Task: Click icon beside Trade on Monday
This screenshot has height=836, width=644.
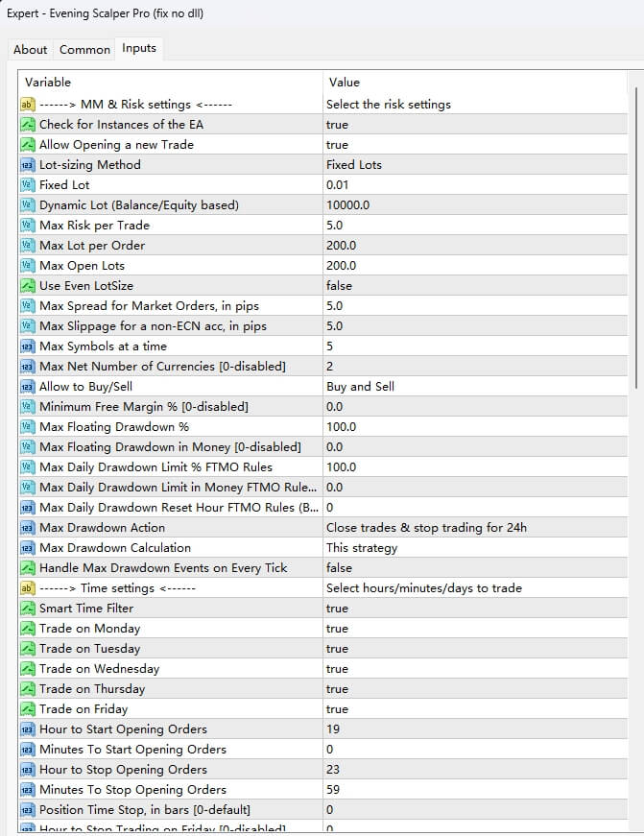Action: click(x=27, y=629)
